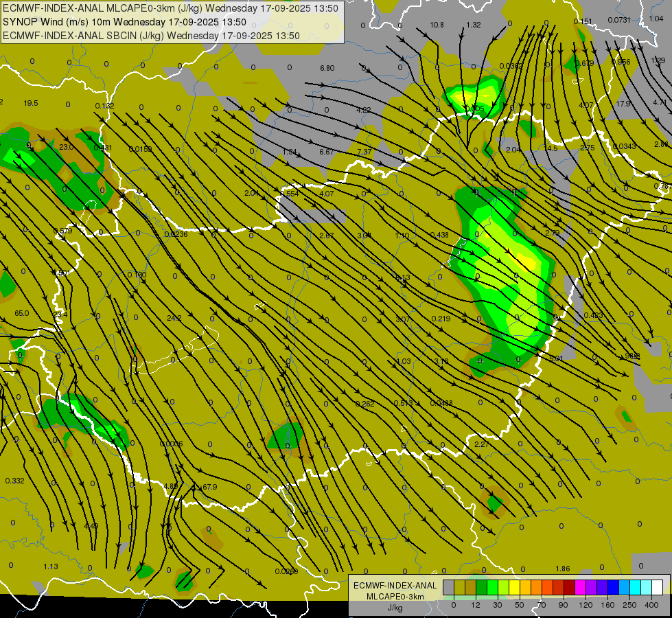Choose the bright green legend swatch
Viewport: 672px width, 618px height.
tap(493, 587)
